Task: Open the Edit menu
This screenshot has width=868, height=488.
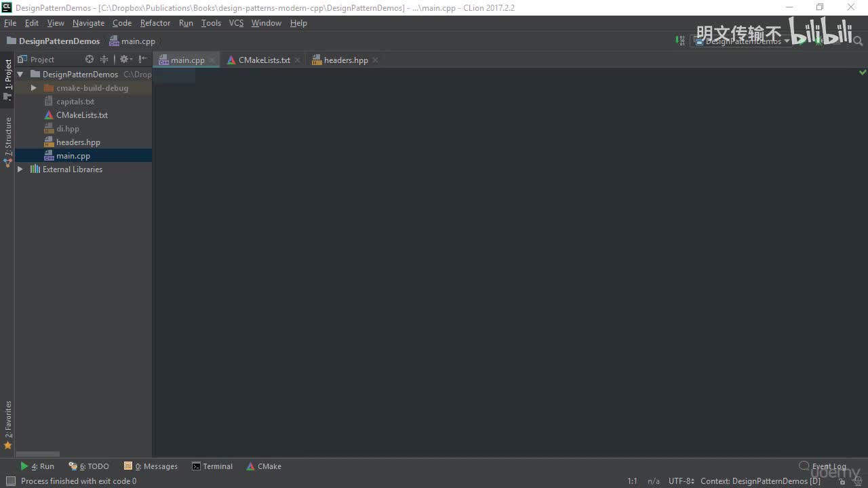Action: coord(32,23)
